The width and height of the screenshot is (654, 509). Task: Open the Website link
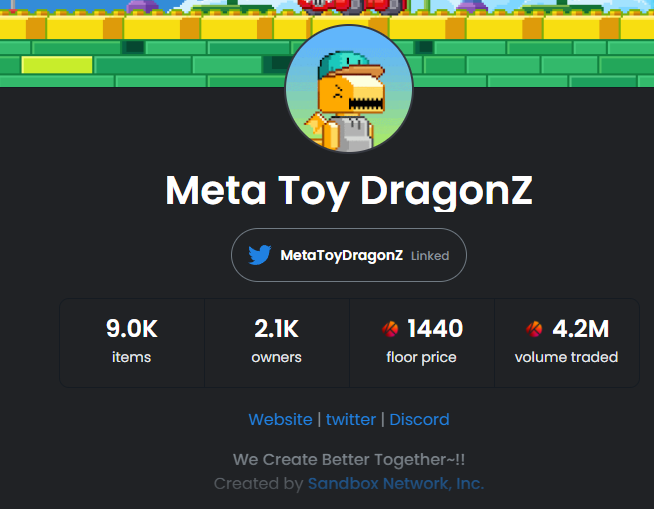(280, 419)
